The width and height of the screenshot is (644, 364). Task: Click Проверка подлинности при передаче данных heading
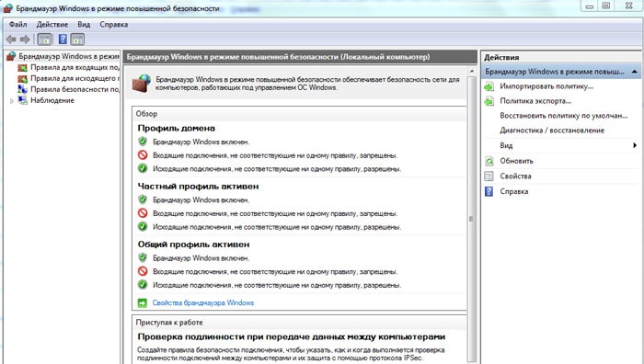pyautogui.click(x=292, y=337)
